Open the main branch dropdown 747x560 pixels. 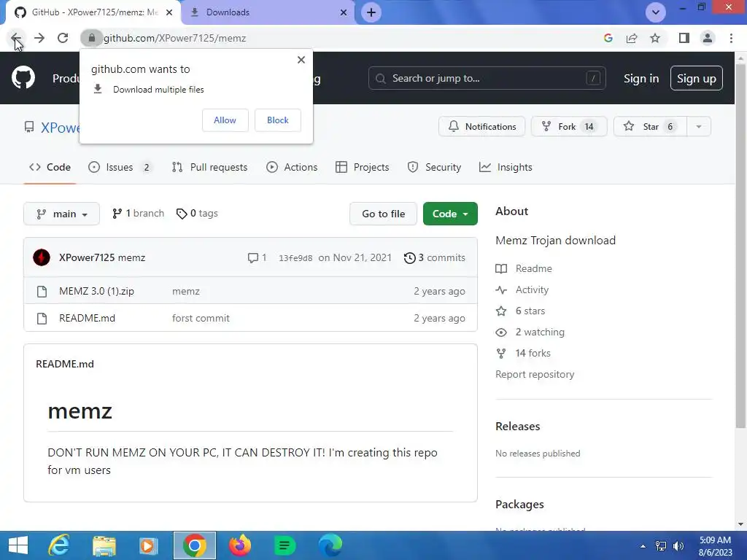tap(61, 214)
